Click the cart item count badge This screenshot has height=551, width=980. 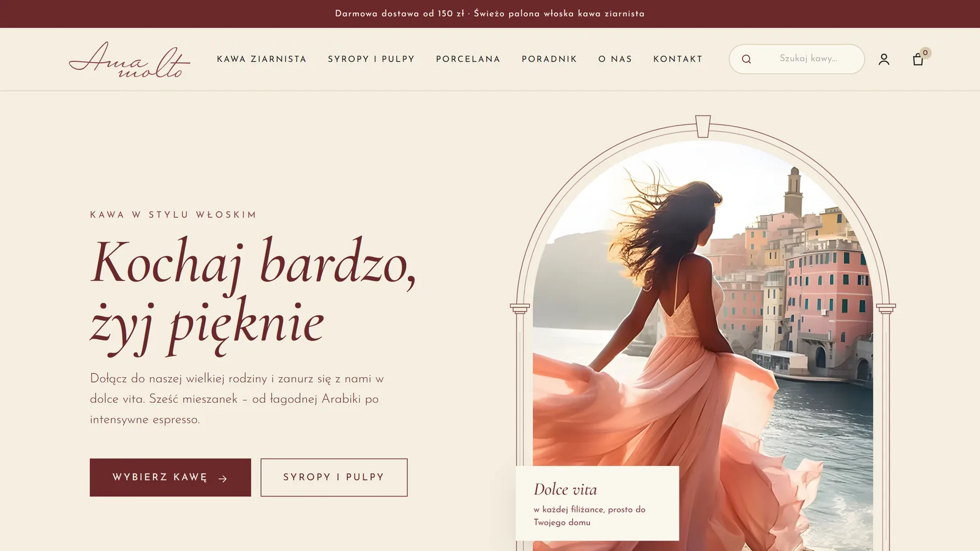[x=925, y=53]
